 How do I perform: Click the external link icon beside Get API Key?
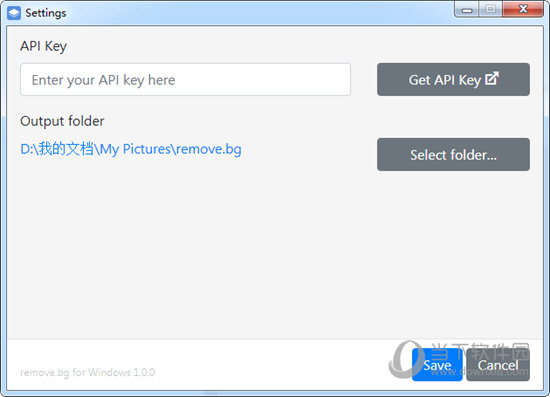492,79
